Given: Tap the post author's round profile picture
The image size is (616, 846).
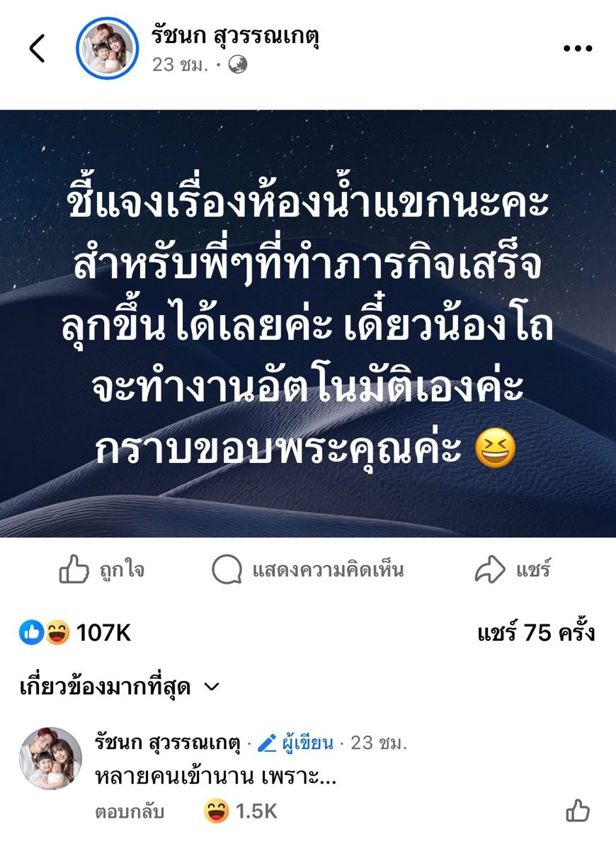Looking at the screenshot, I should pos(107,49).
